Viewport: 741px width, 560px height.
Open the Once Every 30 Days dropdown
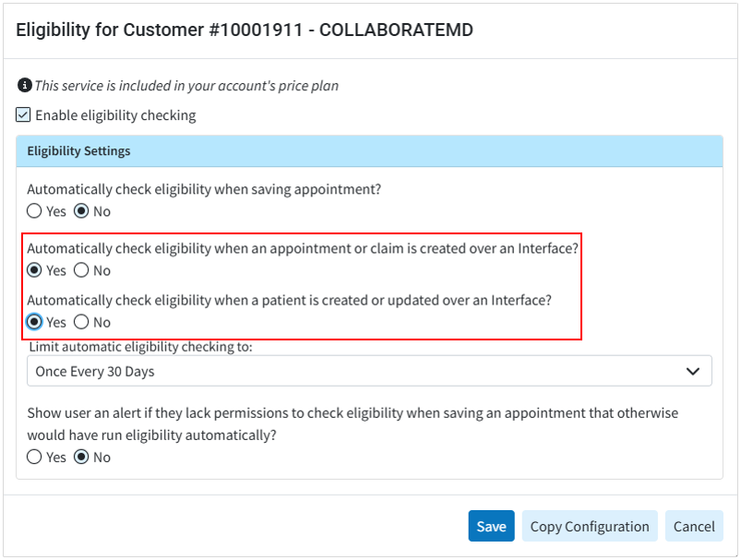[x=369, y=371]
